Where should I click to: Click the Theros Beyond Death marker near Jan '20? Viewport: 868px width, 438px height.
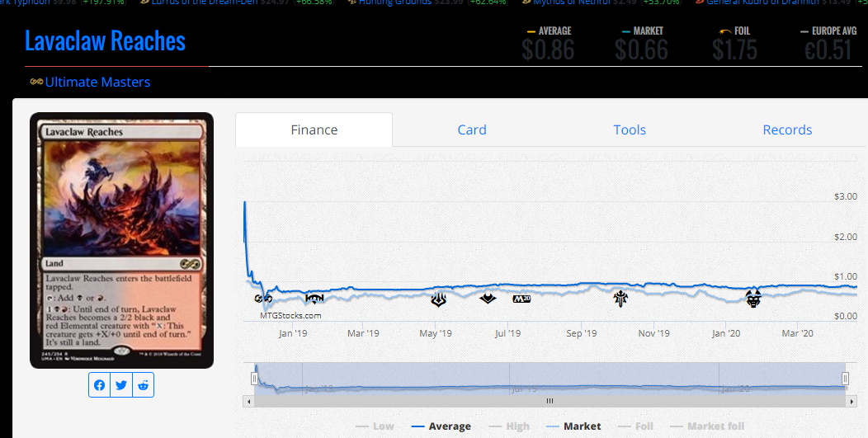[752, 299]
